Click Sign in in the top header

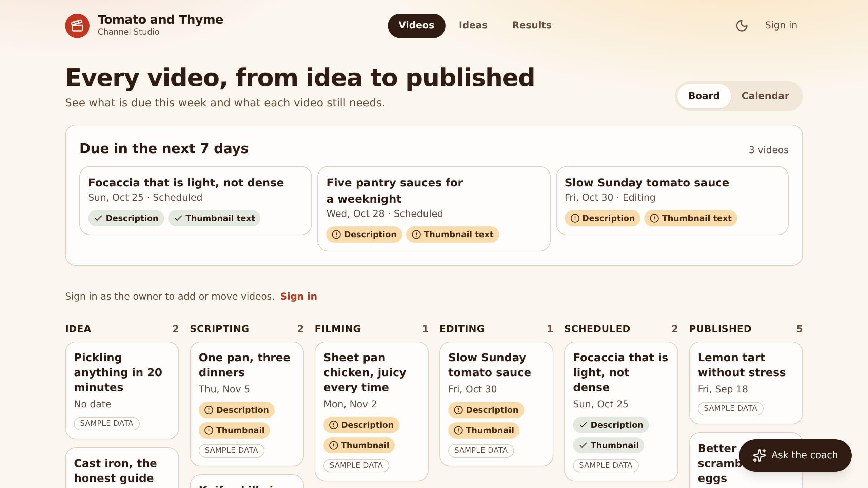781,25
